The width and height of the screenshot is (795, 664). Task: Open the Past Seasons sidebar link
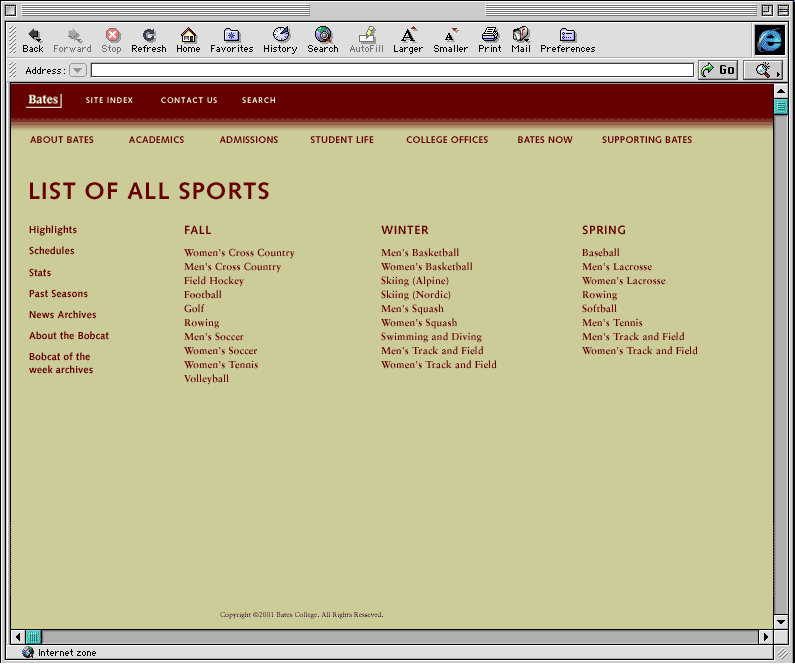click(x=58, y=293)
